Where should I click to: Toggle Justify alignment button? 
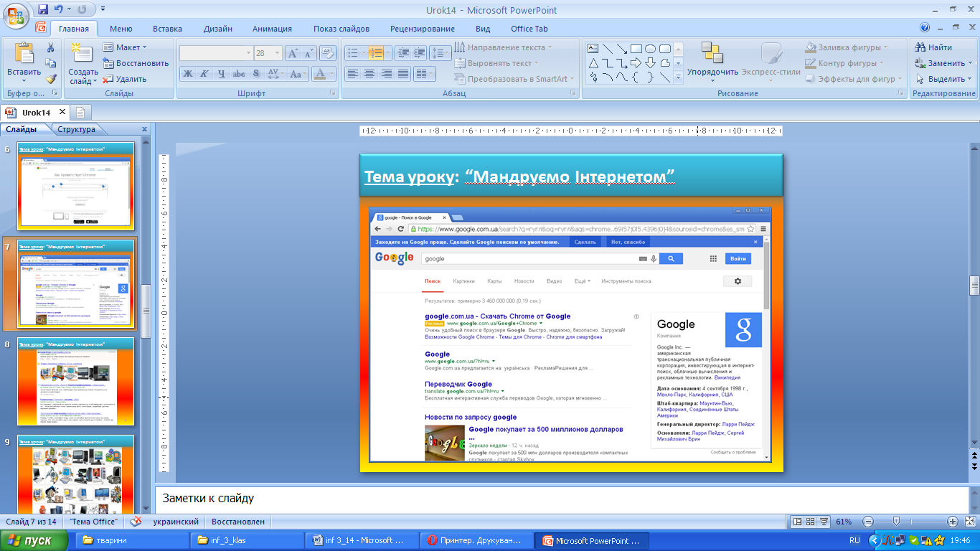click(404, 73)
